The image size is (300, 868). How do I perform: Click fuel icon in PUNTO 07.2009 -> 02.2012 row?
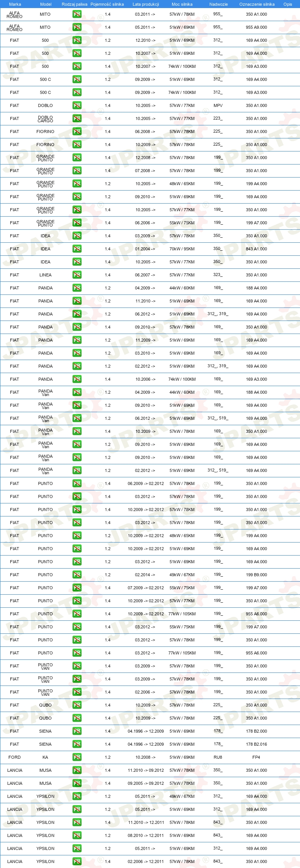point(77,588)
